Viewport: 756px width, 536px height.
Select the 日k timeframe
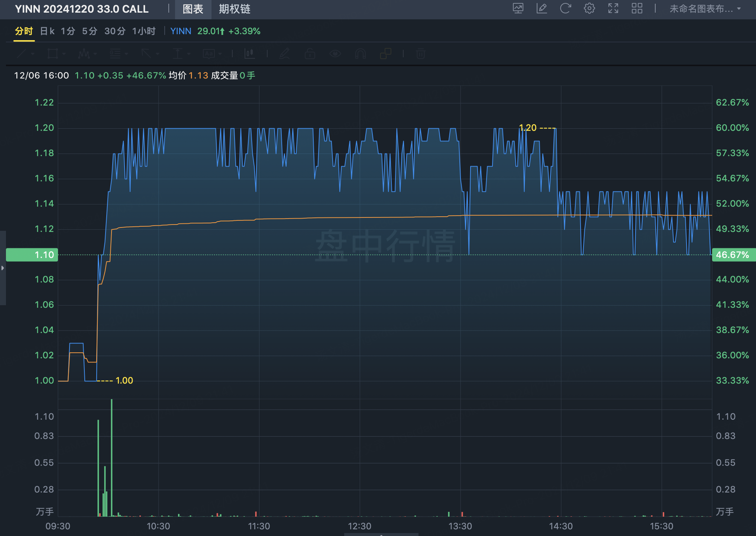coord(47,31)
